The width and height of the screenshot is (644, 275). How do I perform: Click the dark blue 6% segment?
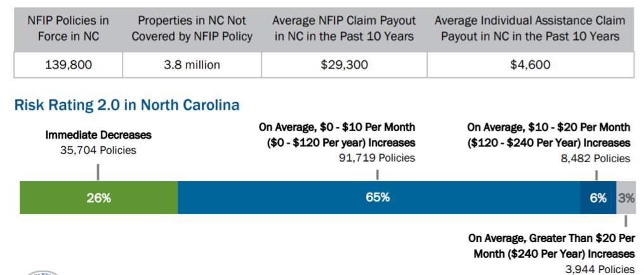[598, 198]
